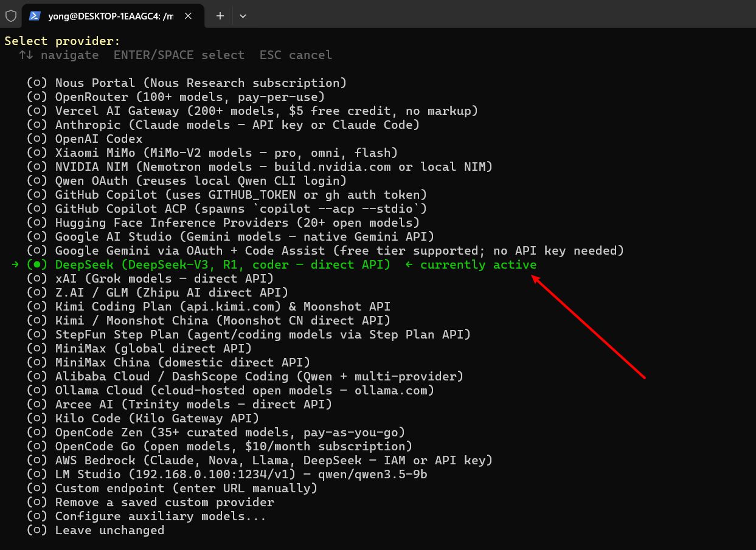Screen dimensions: 756x550
Task: Select the OpenRouter radio option
Action: coord(37,97)
